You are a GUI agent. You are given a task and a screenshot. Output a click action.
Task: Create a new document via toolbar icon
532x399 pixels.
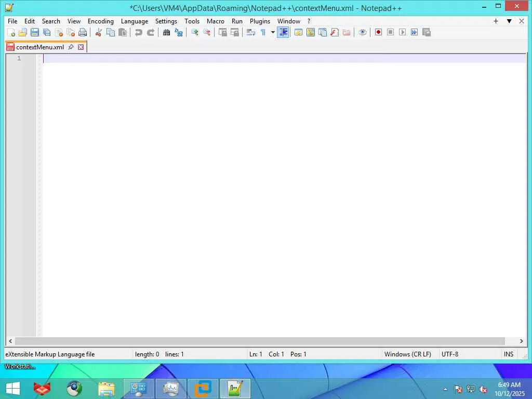pos(11,32)
